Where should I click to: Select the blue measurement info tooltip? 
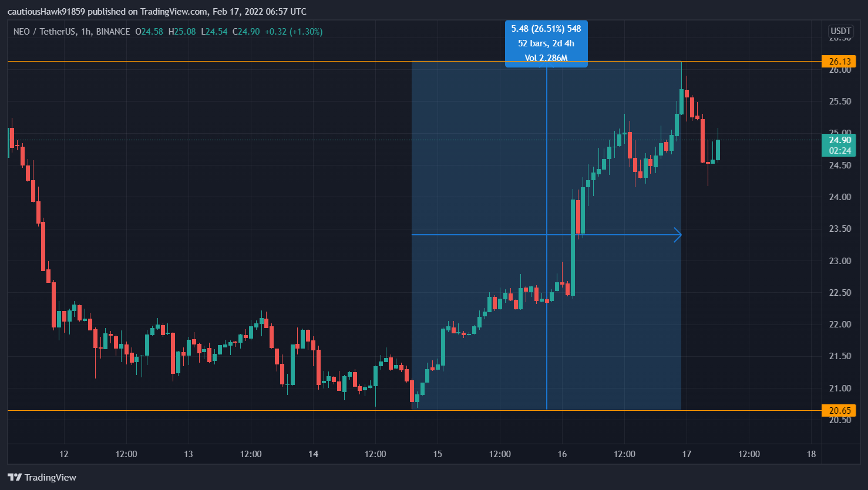pos(546,43)
